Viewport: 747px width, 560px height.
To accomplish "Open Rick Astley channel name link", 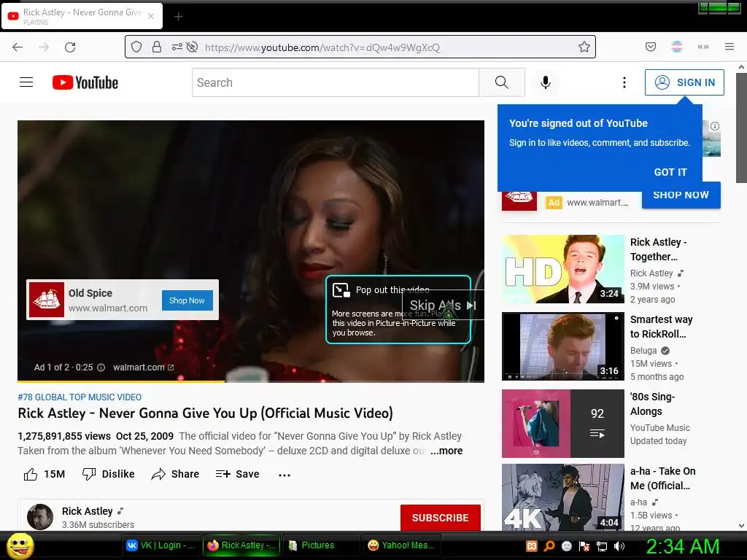I will click(x=88, y=511).
